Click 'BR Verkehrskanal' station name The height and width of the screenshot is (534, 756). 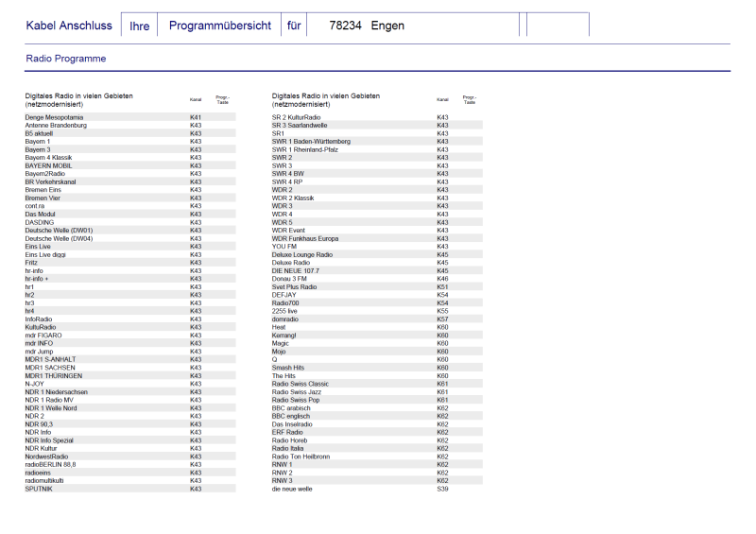pos(51,181)
